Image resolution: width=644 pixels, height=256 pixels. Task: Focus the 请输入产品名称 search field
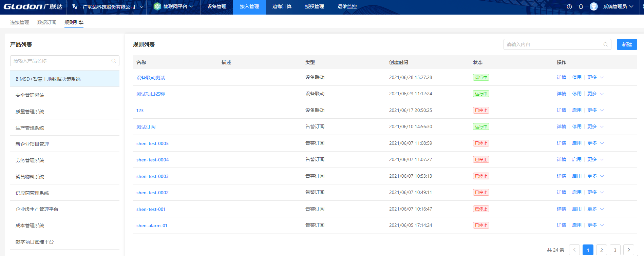point(65,61)
